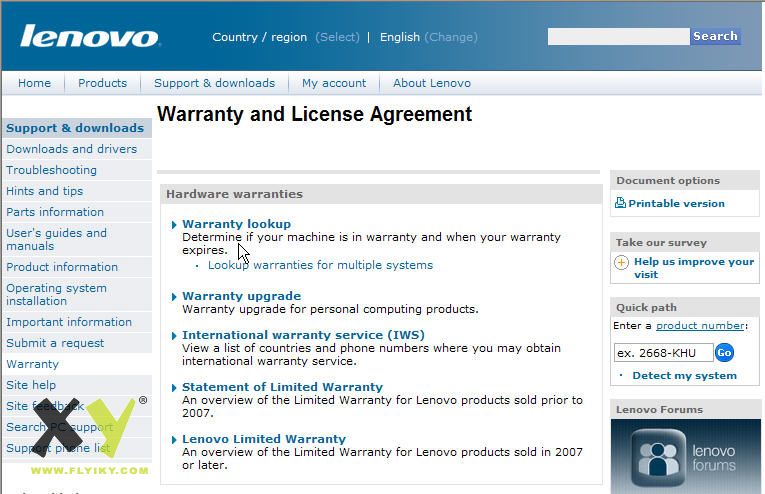Viewport: 765px width, 494px height.
Task: Open International warranty service (IWS) link
Action: coord(303,335)
